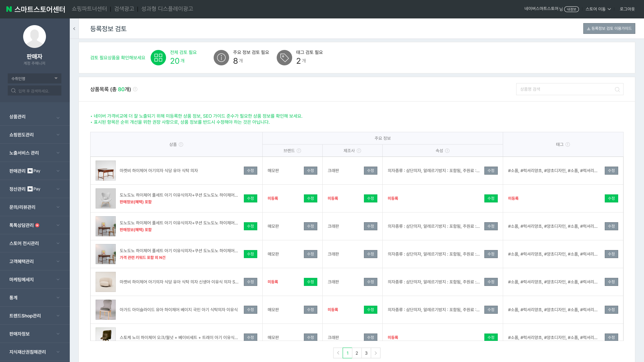Click the 등록정보 검토 이용가이드 download button
The width and height of the screenshot is (644, 362).
coord(609,28)
